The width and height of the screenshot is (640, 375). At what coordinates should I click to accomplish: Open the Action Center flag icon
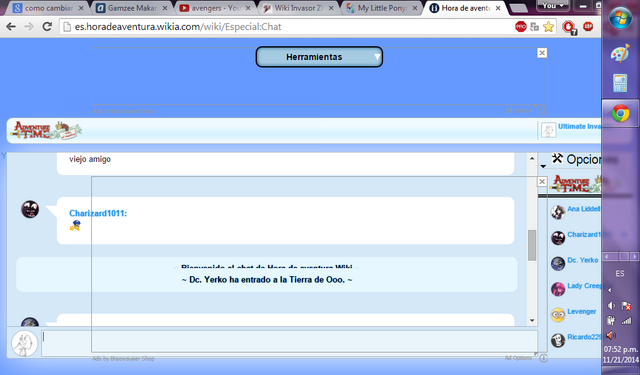coord(626,306)
